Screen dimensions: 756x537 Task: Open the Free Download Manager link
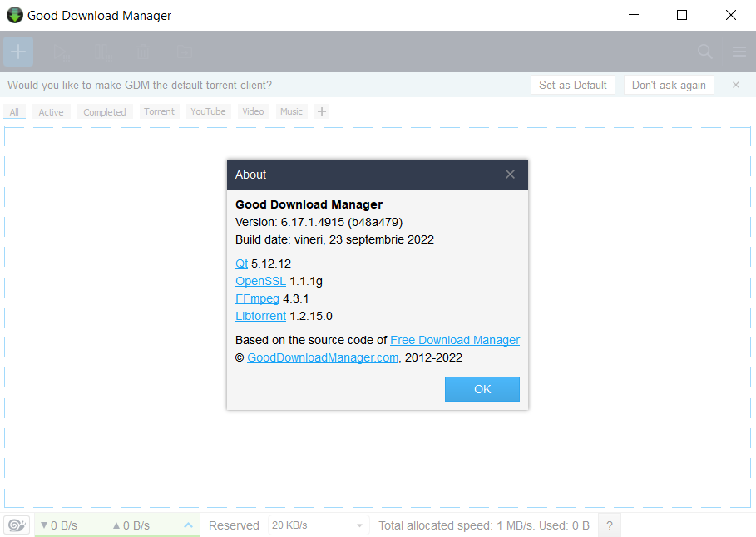pyautogui.click(x=455, y=340)
